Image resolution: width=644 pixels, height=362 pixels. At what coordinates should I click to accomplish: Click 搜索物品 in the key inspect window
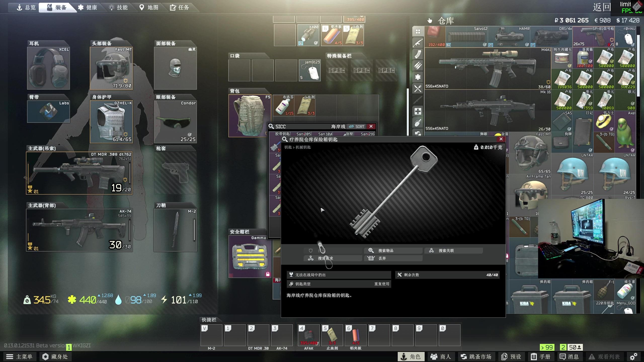393,251
